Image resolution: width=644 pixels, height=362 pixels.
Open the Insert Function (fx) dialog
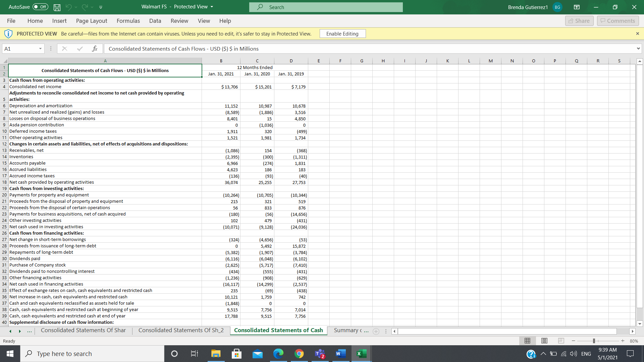tap(95, 49)
